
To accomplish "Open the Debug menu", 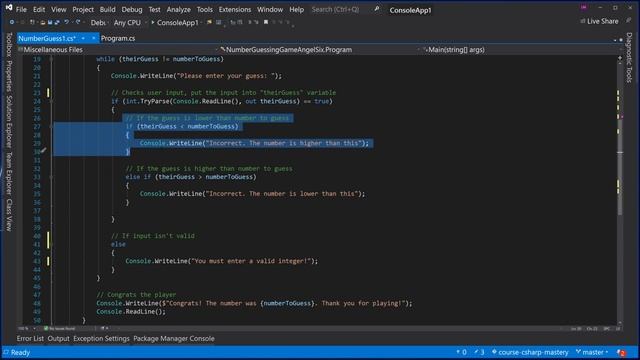I will point(132,9).
